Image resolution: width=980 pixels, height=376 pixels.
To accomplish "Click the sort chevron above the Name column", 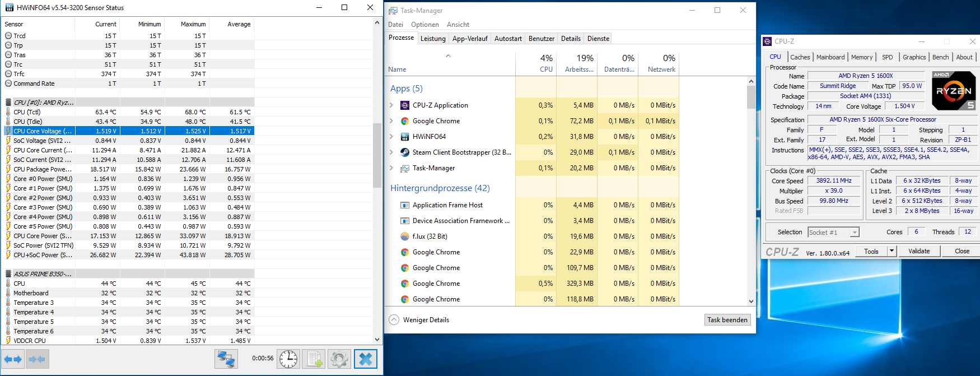I will pos(448,56).
